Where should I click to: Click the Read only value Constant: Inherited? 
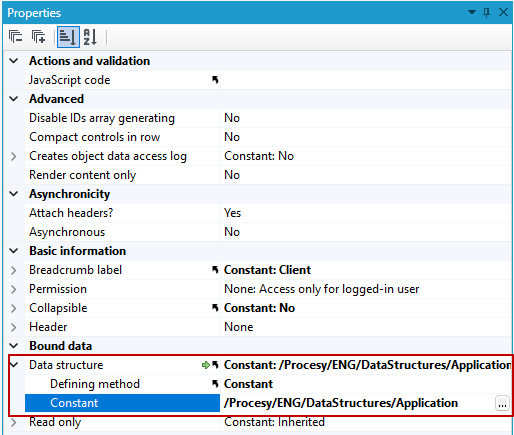[x=274, y=422]
